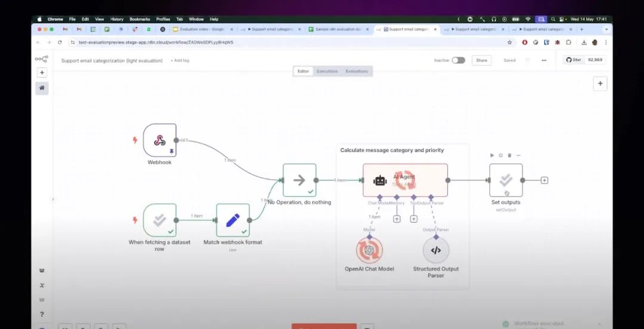Open the Chrome extensions puzzle icon
Viewport: 644px width, 329px height.
568,42
